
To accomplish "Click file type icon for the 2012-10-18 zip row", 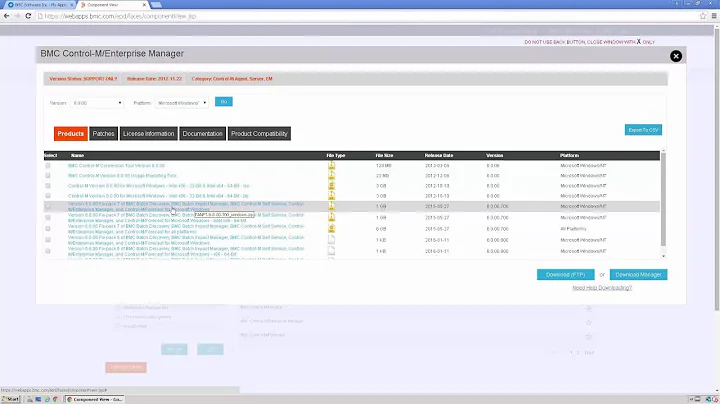I will coord(332,196).
